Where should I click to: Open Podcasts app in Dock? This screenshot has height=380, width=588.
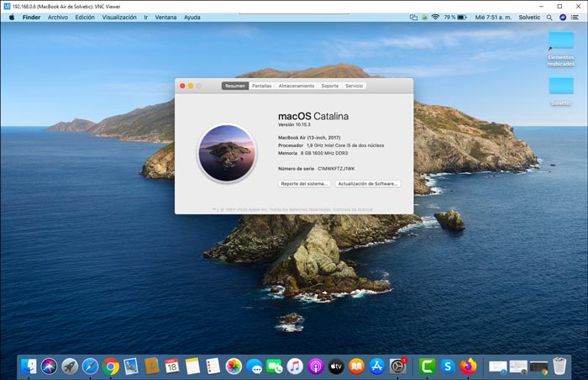(316, 366)
